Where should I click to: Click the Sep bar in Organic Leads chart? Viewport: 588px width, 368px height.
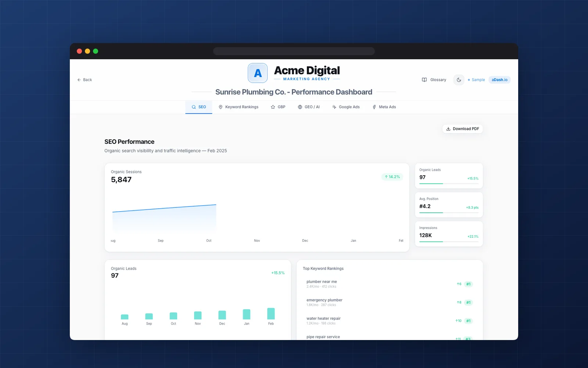(x=149, y=316)
